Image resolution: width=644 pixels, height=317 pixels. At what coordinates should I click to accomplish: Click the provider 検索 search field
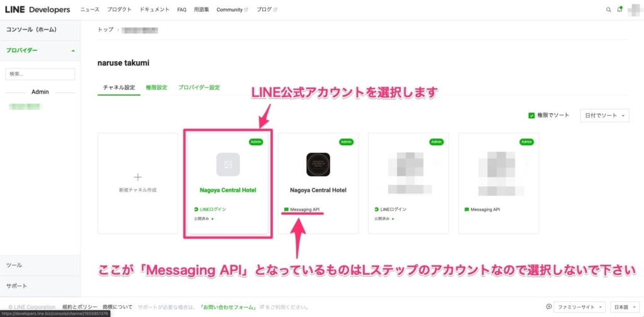[40, 74]
